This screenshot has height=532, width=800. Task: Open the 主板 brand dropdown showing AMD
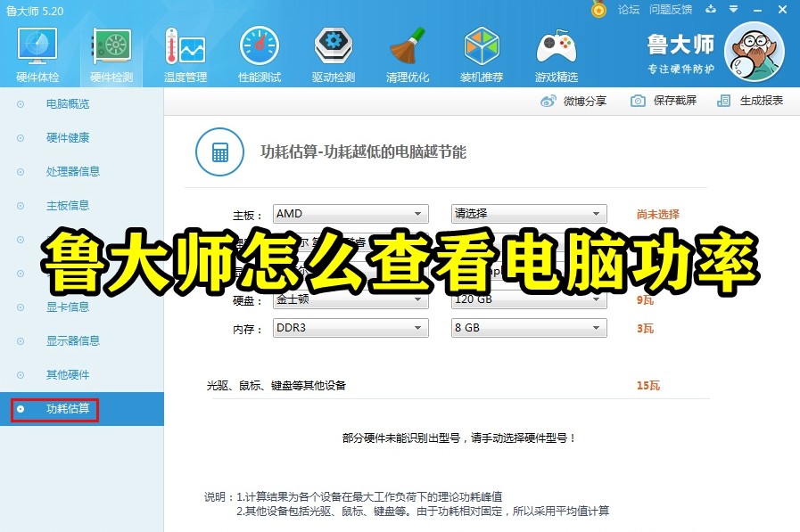click(x=351, y=214)
